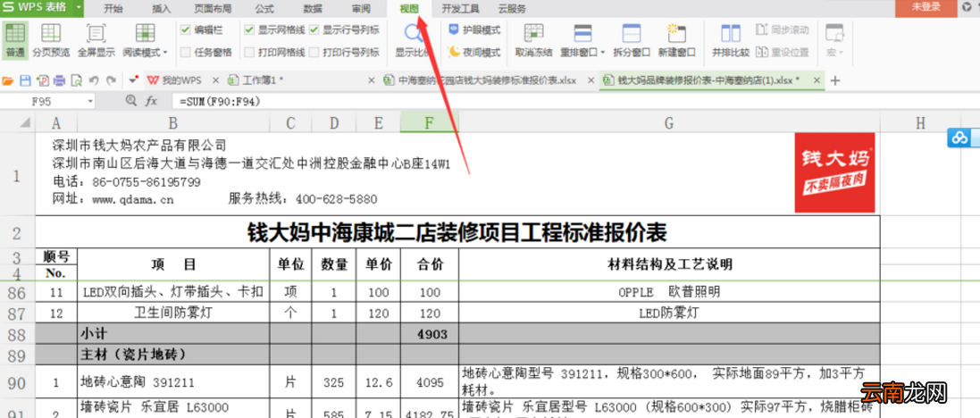980x418 pixels.
Task: Expand the 重排窗口 dropdown arrow
Action: tap(603, 53)
